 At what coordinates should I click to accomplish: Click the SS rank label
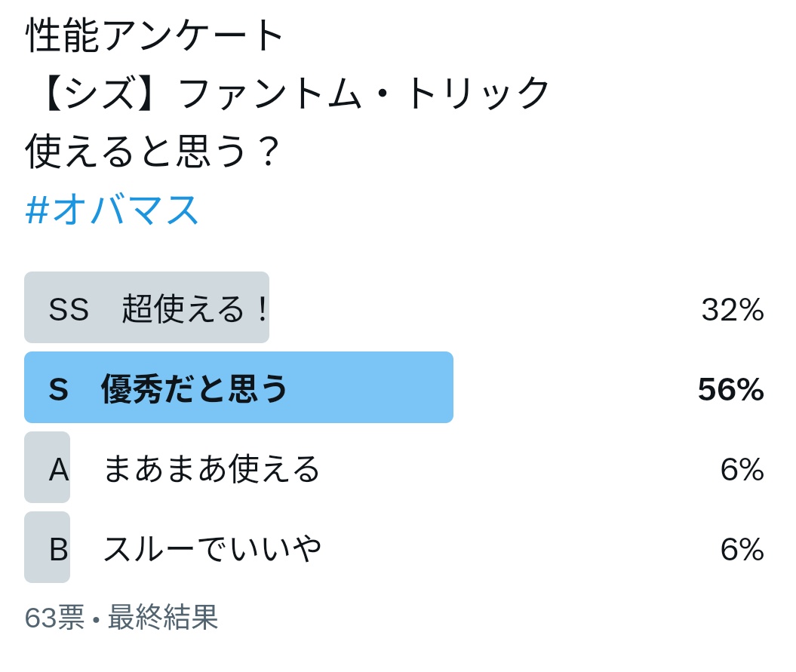69,309
